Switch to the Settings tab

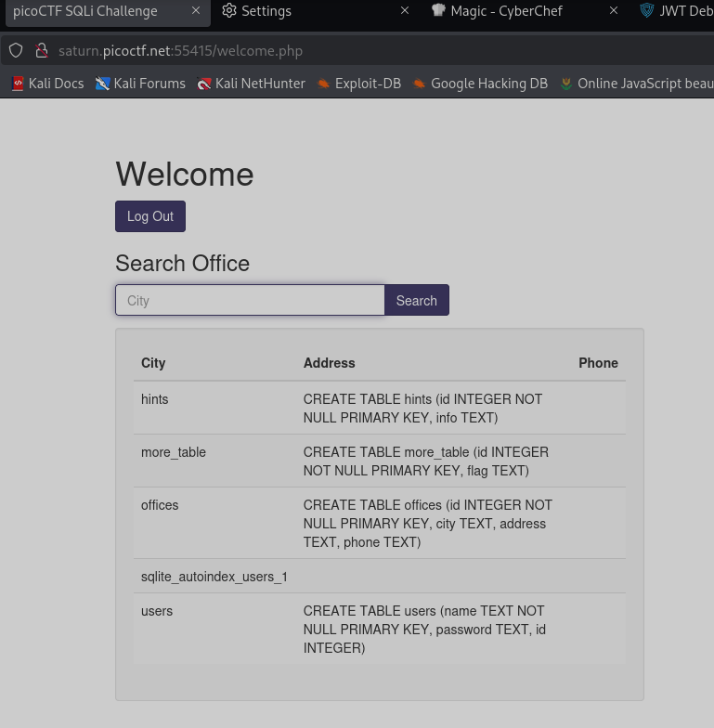(x=266, y=11)
